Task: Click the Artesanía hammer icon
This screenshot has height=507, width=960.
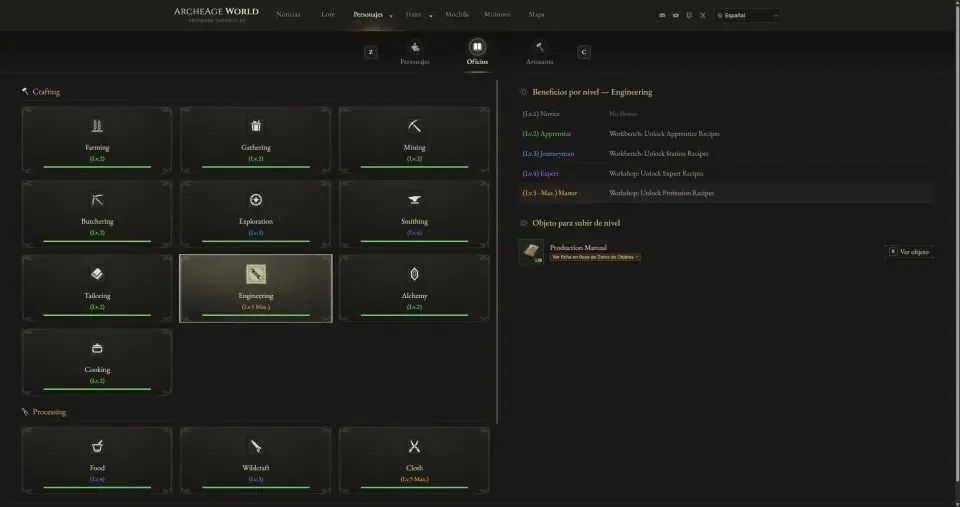Action: (539, 47)
